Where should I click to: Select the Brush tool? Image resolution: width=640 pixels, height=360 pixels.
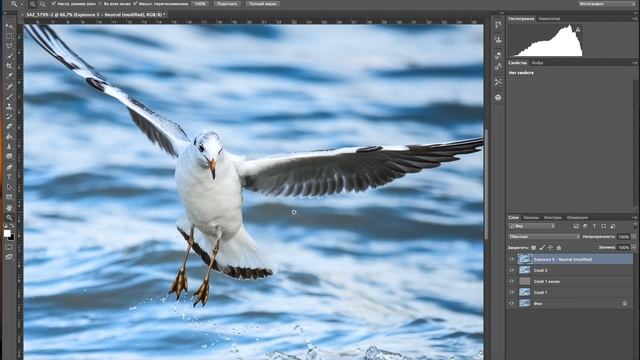point(9,96)
